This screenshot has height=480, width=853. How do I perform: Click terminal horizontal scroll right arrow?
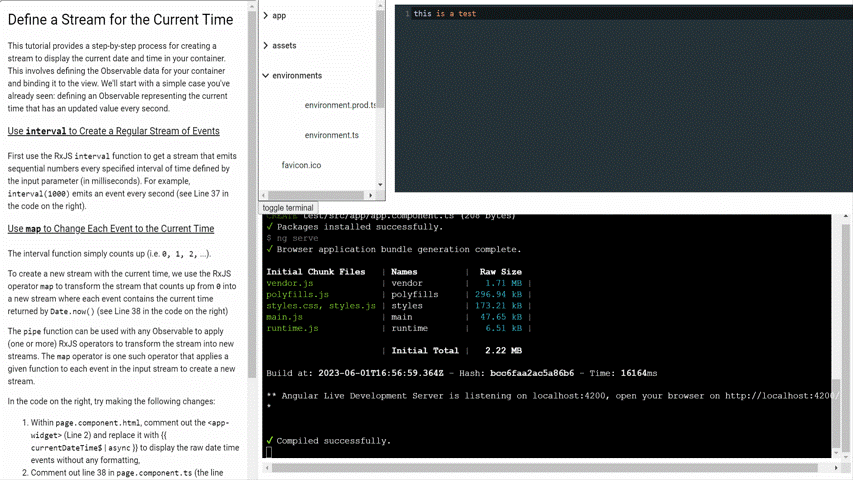click(x=836, y=467)
